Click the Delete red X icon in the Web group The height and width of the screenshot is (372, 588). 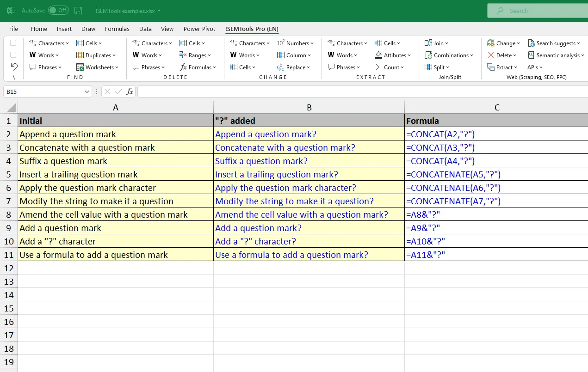tap(491, 55)
